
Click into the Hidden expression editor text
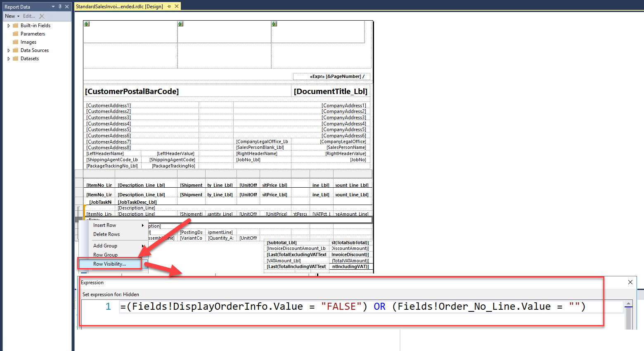click(353, 306)
